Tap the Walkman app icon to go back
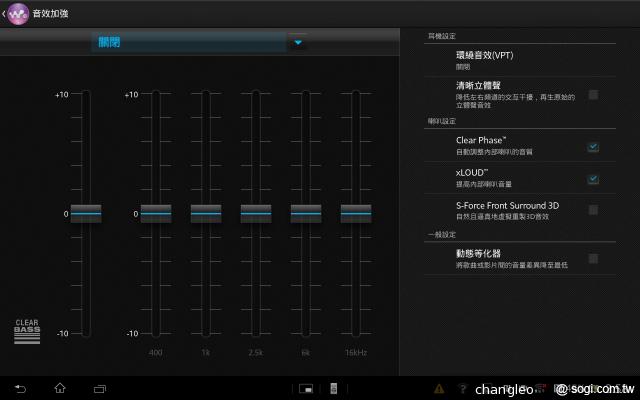640x400 pixels. point(18,13)
